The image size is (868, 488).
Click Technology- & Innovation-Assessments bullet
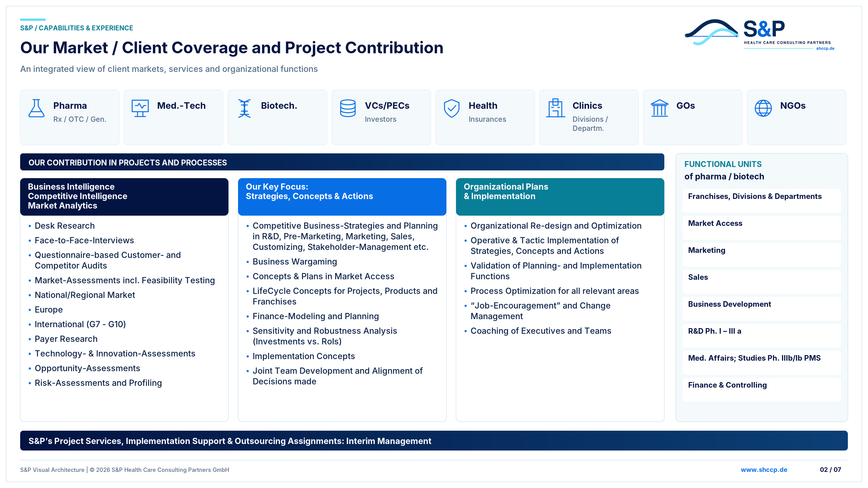coord(115,353)
